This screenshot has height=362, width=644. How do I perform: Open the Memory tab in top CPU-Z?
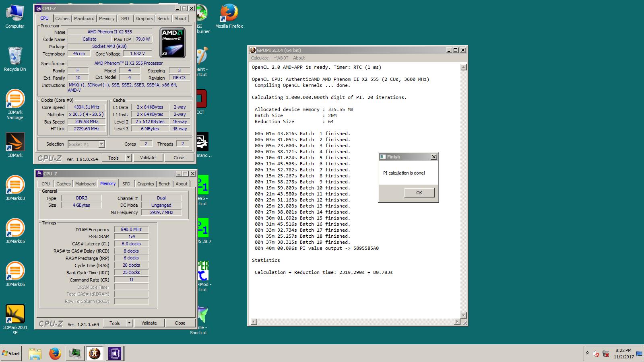107,19
